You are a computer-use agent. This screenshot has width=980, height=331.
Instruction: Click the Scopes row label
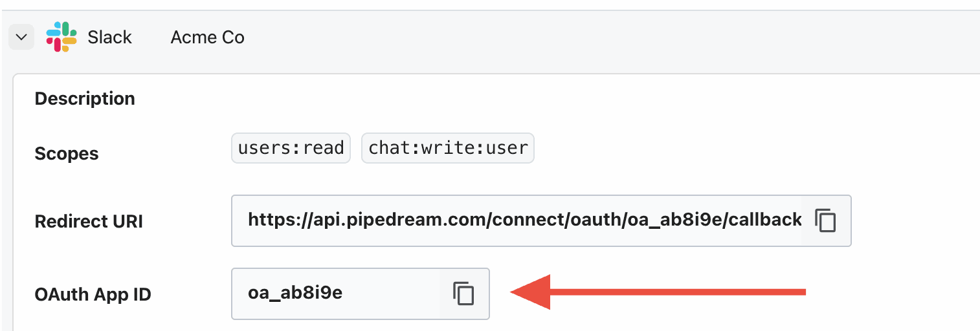67,154
